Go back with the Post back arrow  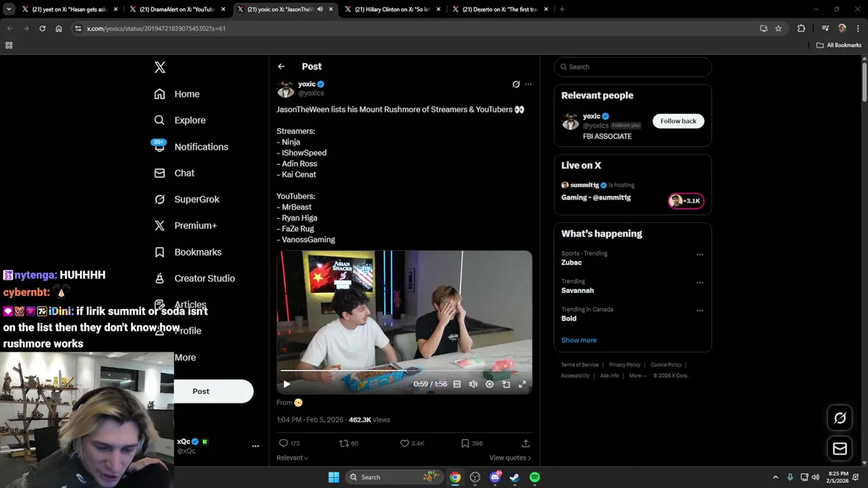click(x=281, y=66)
